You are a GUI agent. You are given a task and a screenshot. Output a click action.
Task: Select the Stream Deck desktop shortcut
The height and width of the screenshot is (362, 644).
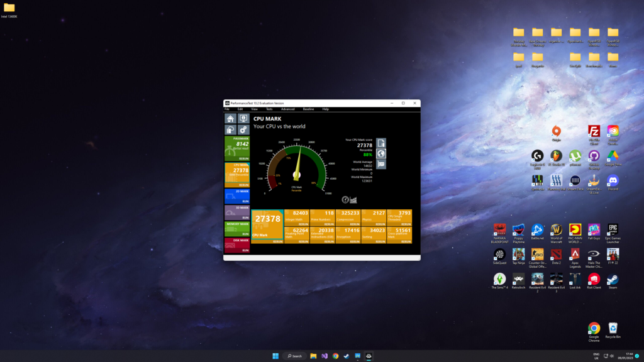pos(575,183)
